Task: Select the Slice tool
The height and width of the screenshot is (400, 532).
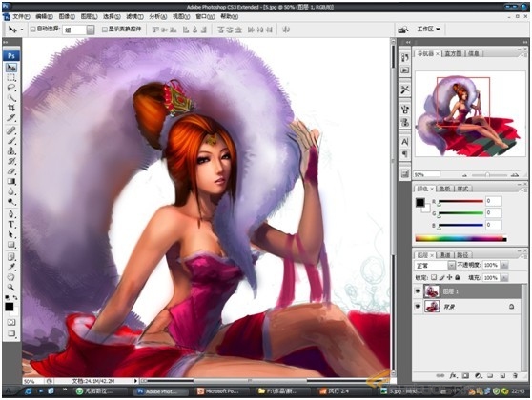Action: point(11,118)
